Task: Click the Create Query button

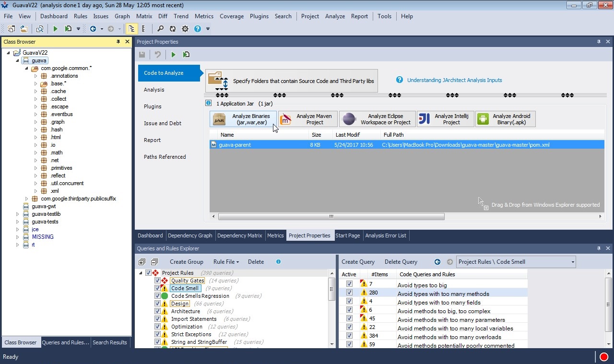Action: coord(358,262)
